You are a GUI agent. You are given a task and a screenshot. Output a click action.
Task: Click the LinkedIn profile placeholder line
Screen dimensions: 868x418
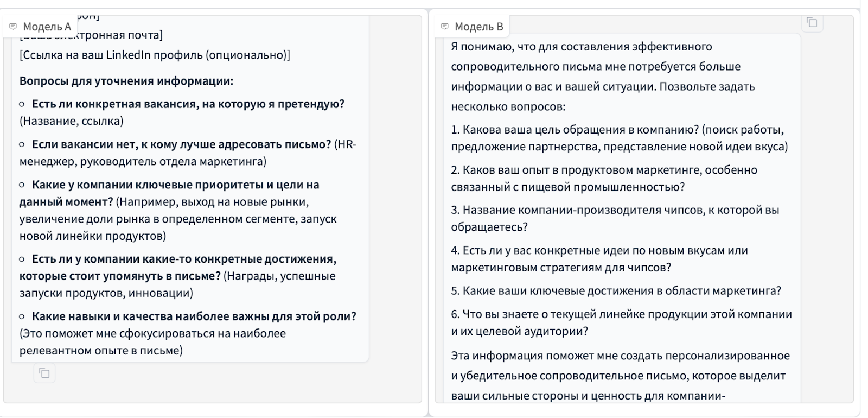coord(155,55)
